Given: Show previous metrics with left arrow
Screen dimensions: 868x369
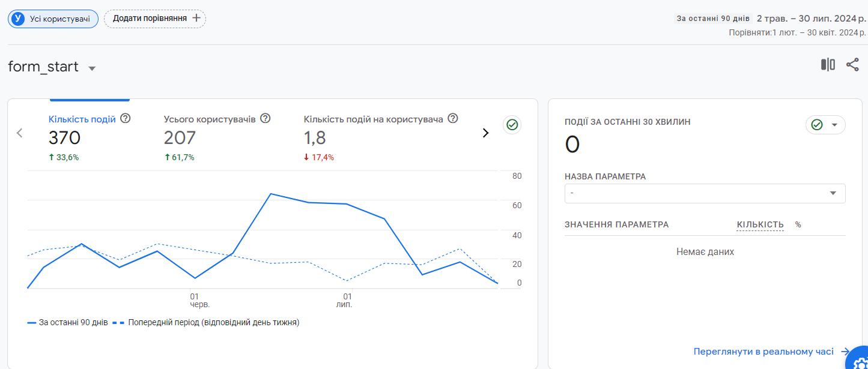Looking at the screenshot, I should pos(19,133).
